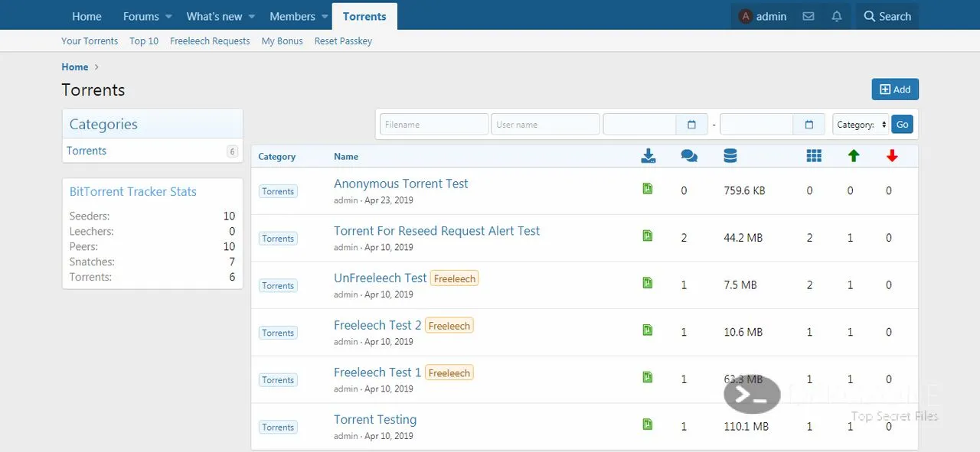Click the download icon for Torrent Testing
This screenshot has width=980, height=452.
click(648, 424)
